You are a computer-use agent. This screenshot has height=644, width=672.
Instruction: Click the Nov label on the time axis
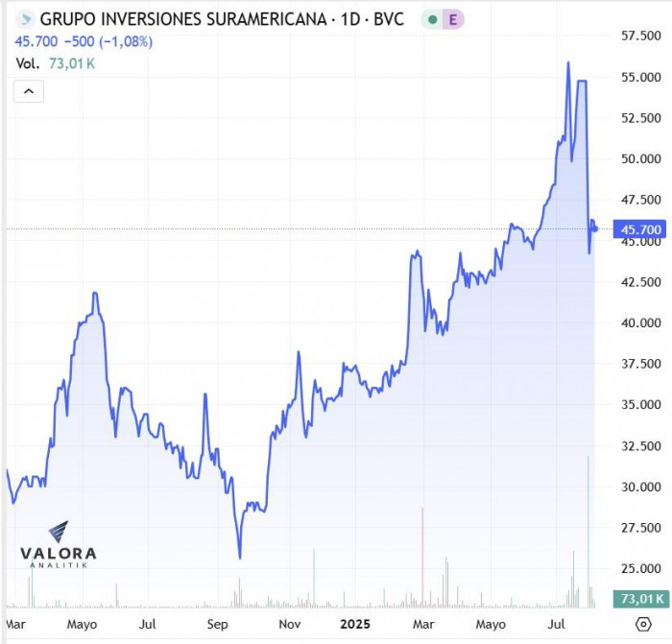(290, 624)
